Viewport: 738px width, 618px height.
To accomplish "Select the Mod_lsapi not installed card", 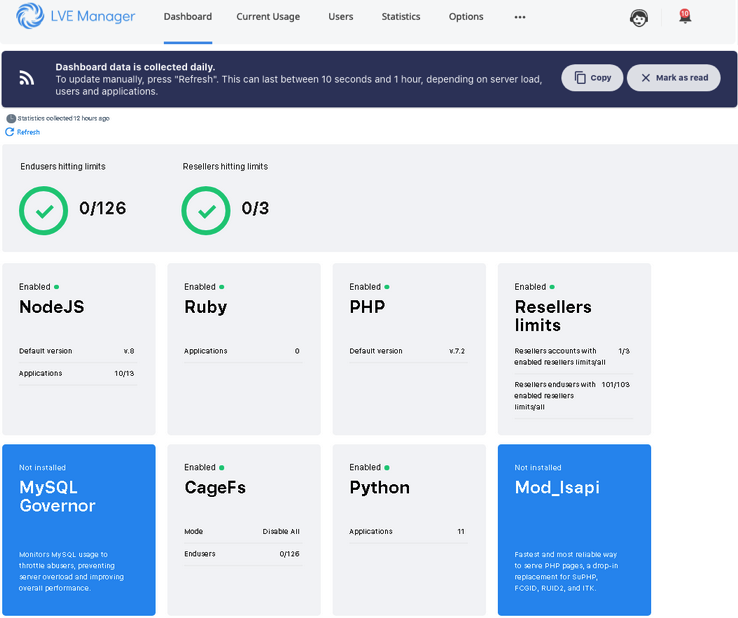I will [x=574, y=529].
